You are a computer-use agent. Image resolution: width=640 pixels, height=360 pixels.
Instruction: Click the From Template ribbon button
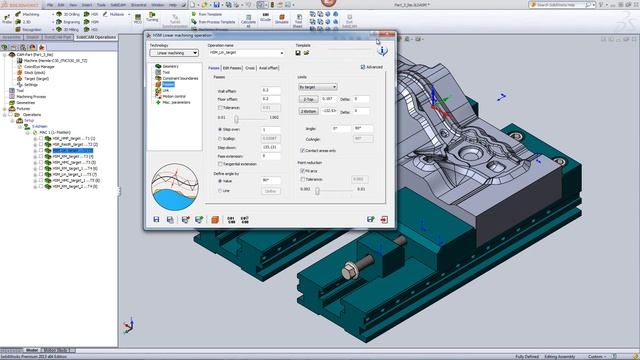pos(207,14)
